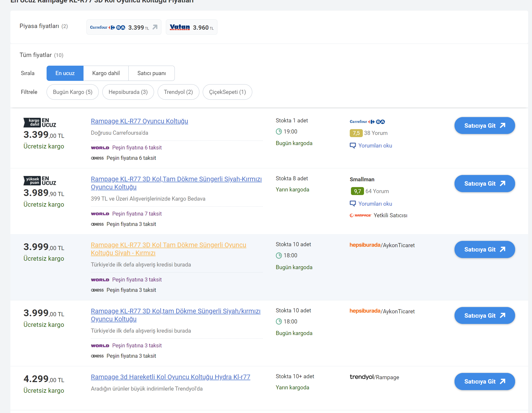This screenshot has width=532, height=413.
Task: Click the speech bubble icon in Carrefour listing
Action: 352,146
